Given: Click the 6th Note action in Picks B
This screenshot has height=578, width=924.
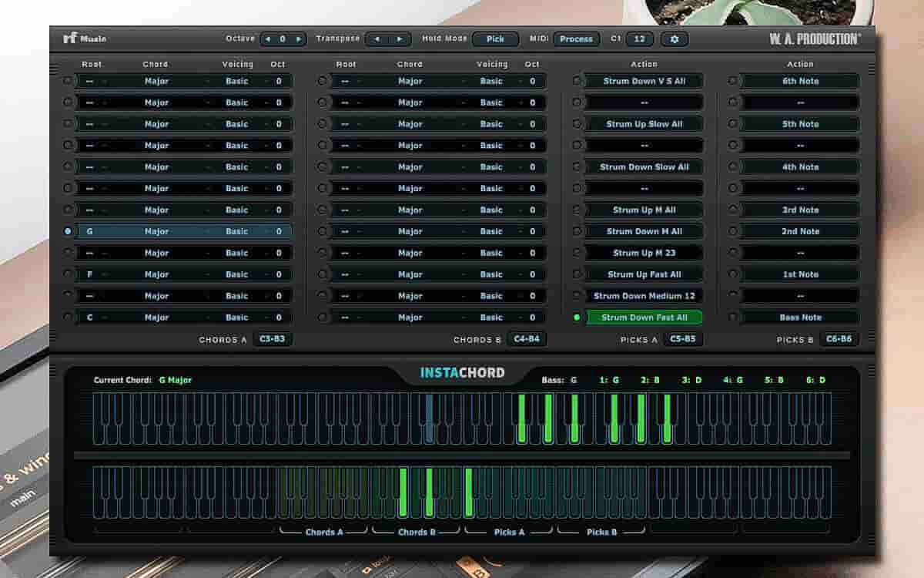Looking at the screenshot, I should [798, 80].
